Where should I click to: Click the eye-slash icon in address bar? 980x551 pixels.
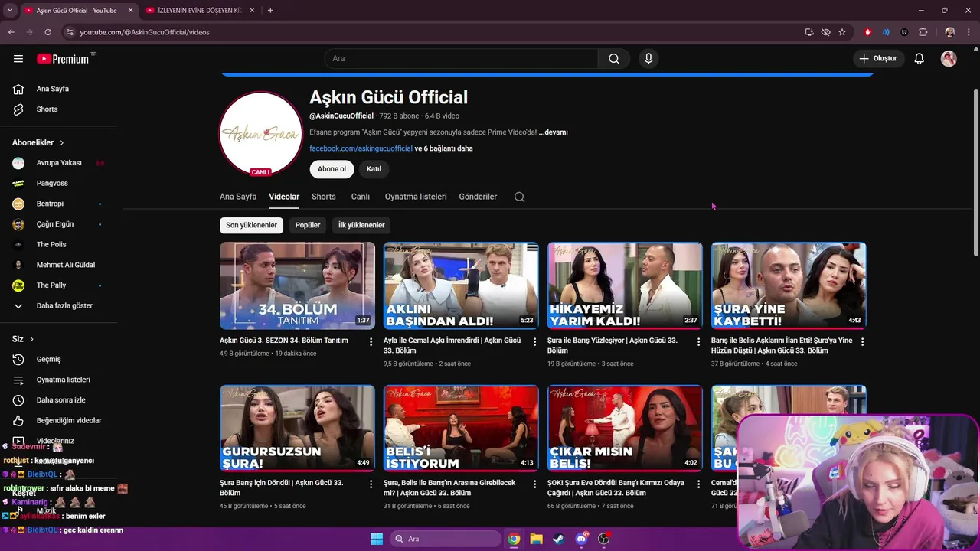pos(825,32)
